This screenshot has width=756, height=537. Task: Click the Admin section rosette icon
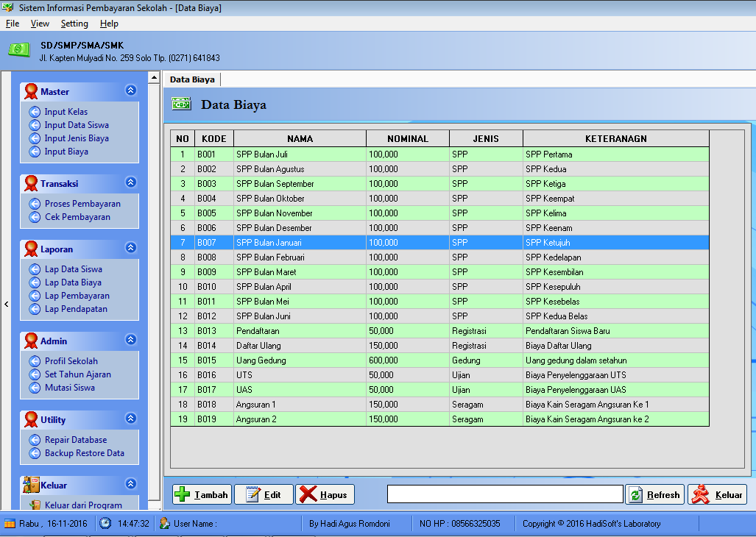[31, 341]
